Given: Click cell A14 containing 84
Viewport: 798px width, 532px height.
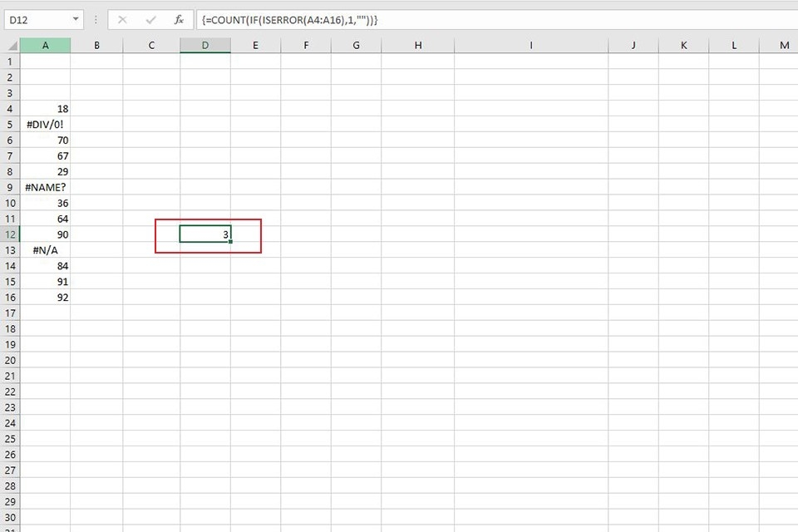Looking at the screenshot, I should click(x=45, y=266).
